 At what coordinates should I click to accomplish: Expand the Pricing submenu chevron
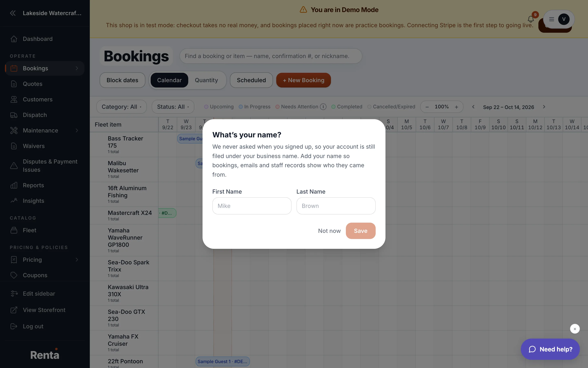click(x=77, y=260)
